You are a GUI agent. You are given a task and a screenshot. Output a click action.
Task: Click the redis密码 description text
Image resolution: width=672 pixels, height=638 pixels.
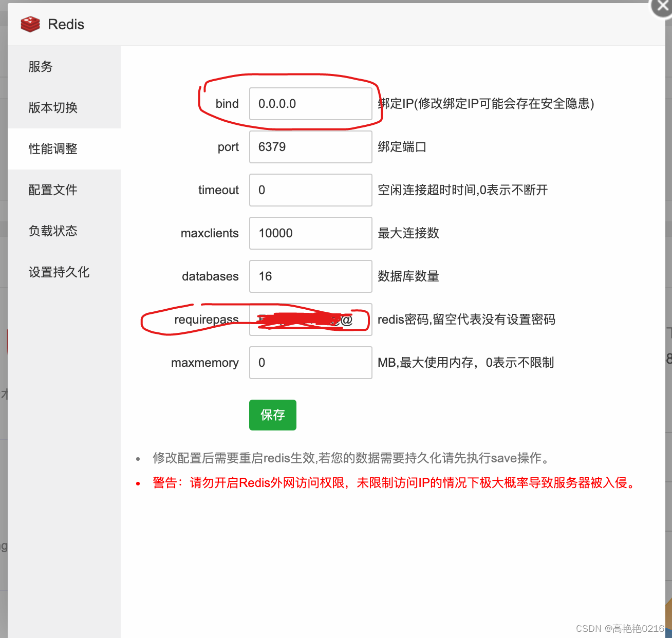[x=466, y=320]
